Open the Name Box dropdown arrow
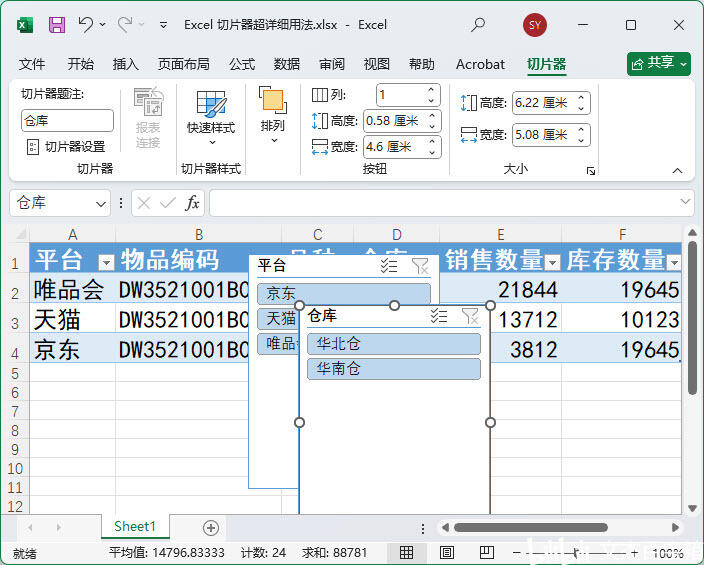Screen dimensions: 704x565 [101, 203]
